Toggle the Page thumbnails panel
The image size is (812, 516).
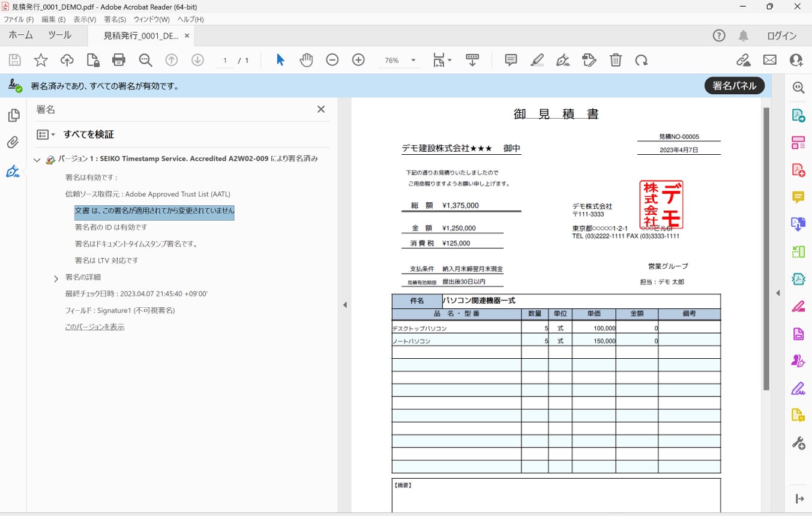(13, 115)
